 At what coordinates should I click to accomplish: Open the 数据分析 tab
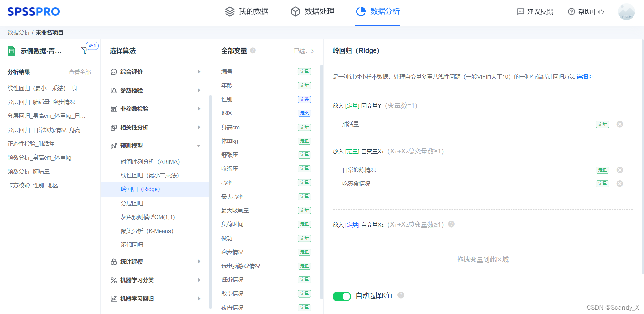point(378,12)
